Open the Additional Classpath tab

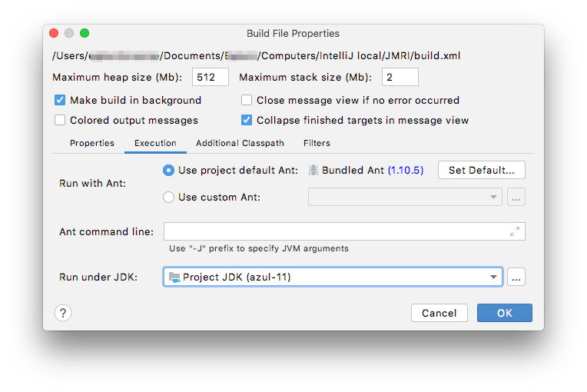click(240, 143)
